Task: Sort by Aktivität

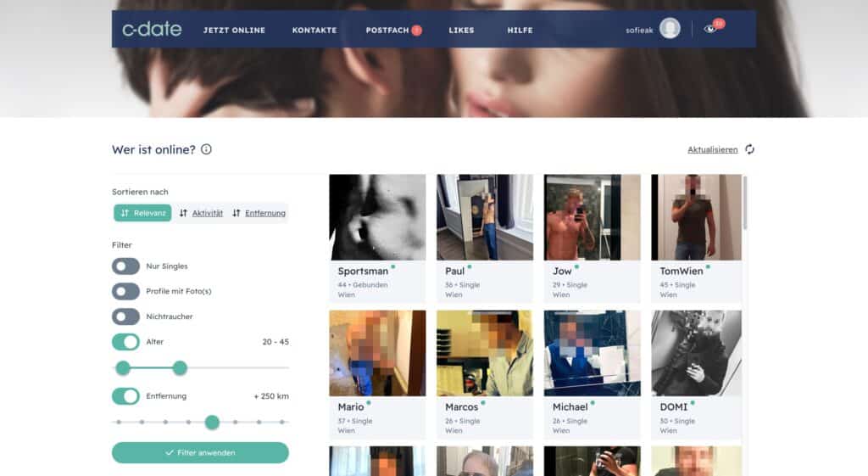Action: click(x=201, y=213)
